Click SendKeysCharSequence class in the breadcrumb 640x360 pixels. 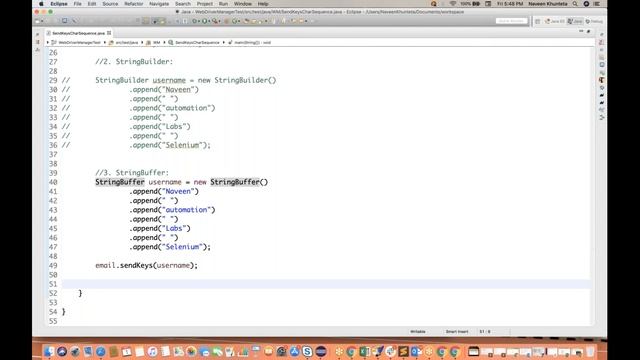197,42
